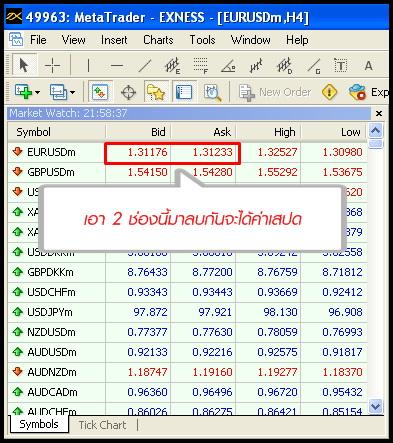The width and height of the screenshot is (393, 443).
Task: Select the USDCHFm symbol row
Action: coord(187,292)
